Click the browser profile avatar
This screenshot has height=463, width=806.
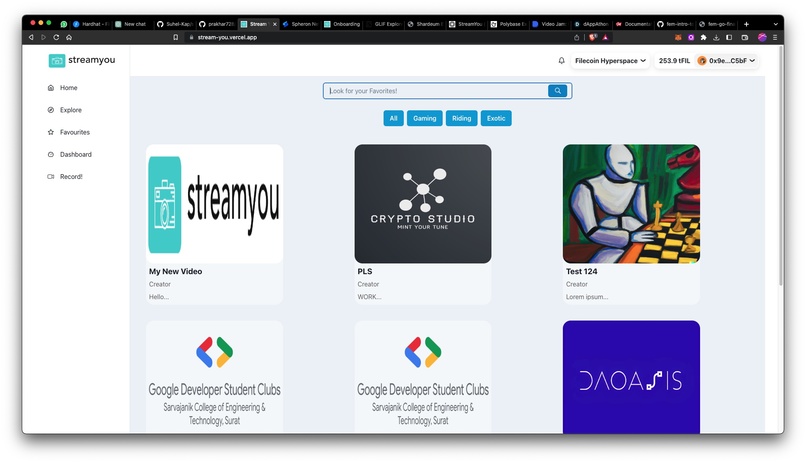tap(762, 37)
